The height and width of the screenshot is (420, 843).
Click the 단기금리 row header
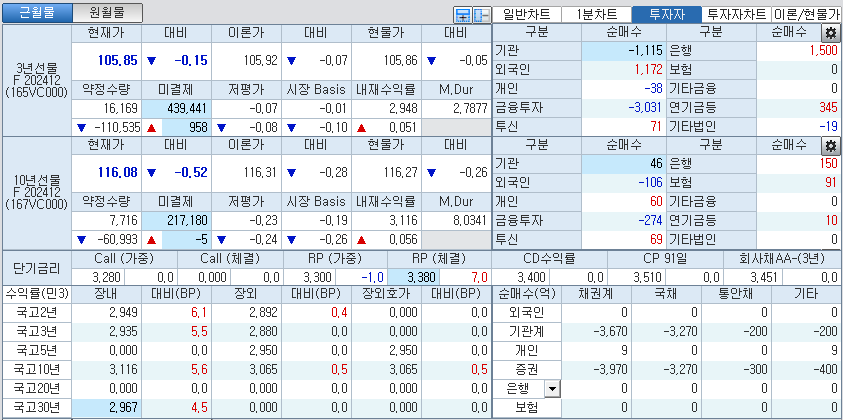point(37,268)
